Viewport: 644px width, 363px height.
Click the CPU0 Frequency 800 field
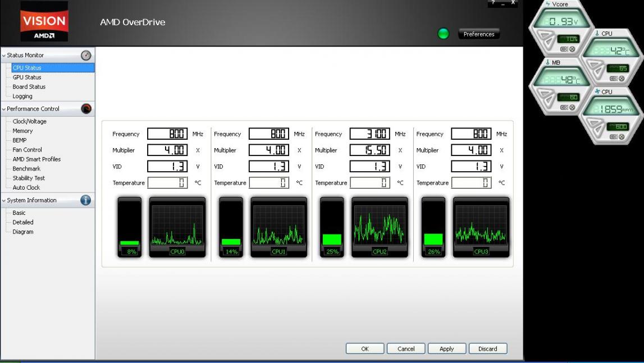point(167,134)
